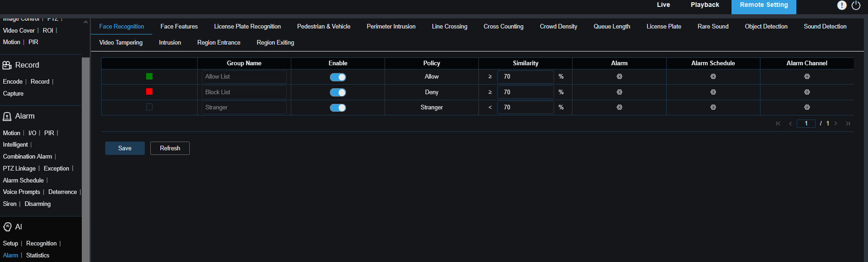The image size is (868, 262).
Task: Switch to the Face Features tab
Action: [179, 27]
